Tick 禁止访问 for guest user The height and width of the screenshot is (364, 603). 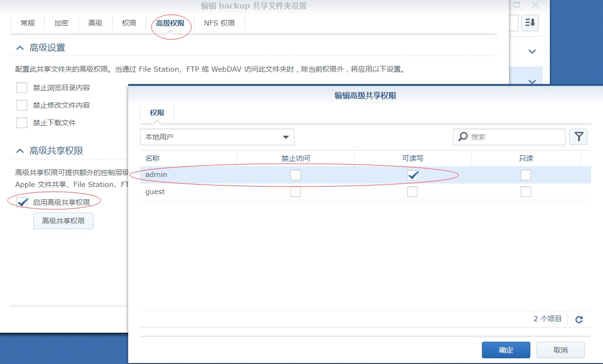(295, 192)
